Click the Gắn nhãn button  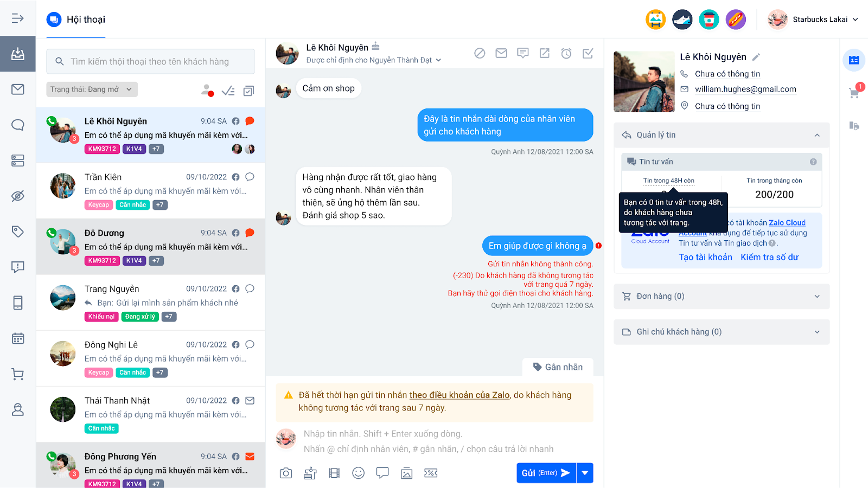(558, 367)
